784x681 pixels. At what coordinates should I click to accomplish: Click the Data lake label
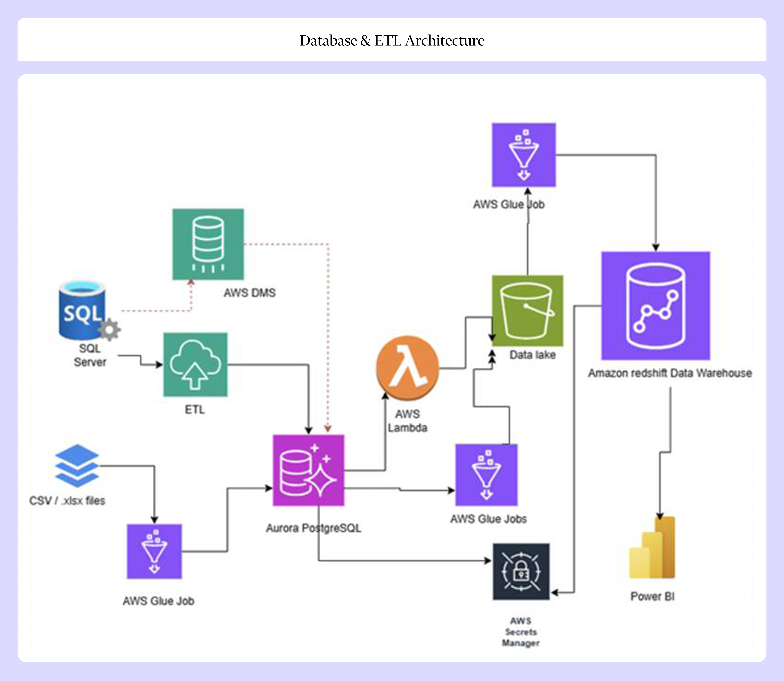(x=532, y=355)
